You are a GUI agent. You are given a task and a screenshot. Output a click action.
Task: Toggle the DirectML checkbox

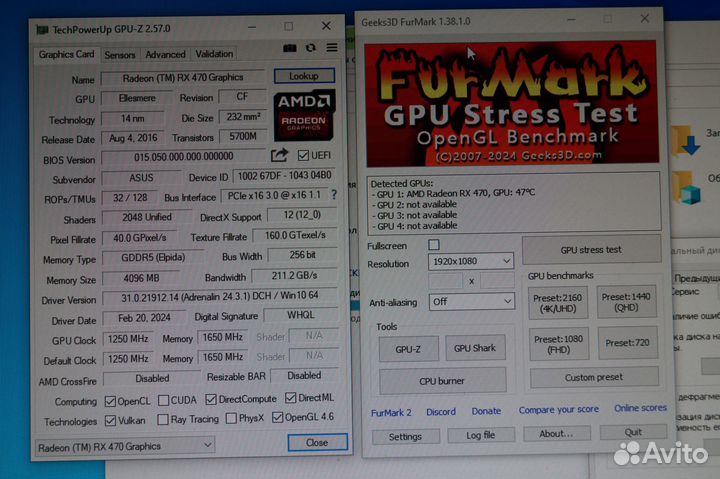[x=290, y=398]
